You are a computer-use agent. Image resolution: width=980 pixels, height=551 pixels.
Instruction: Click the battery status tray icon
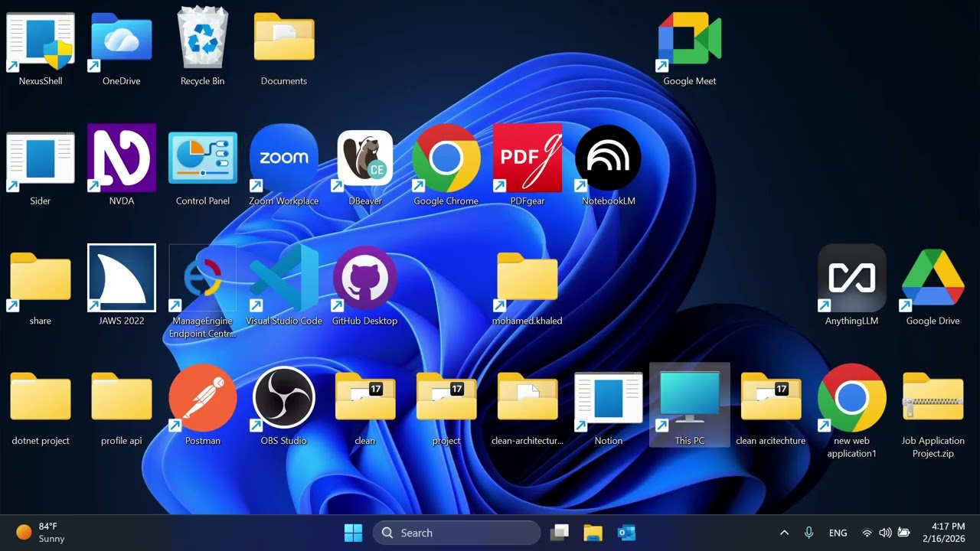coord(904,533)
